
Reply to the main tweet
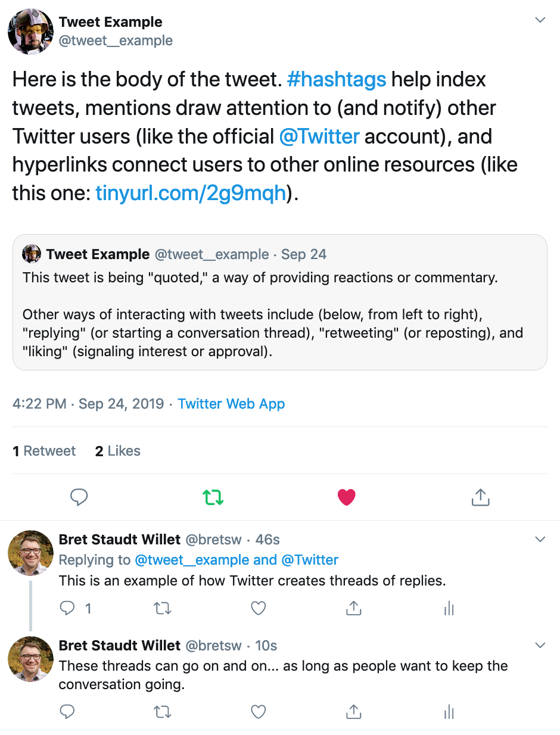tap(79, 497)
